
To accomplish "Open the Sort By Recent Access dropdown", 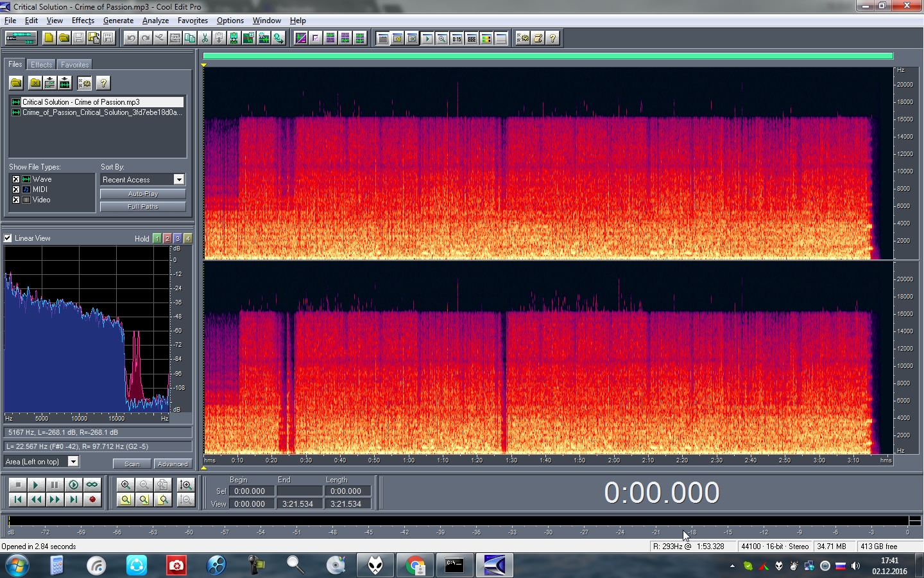I will point(179,180).
